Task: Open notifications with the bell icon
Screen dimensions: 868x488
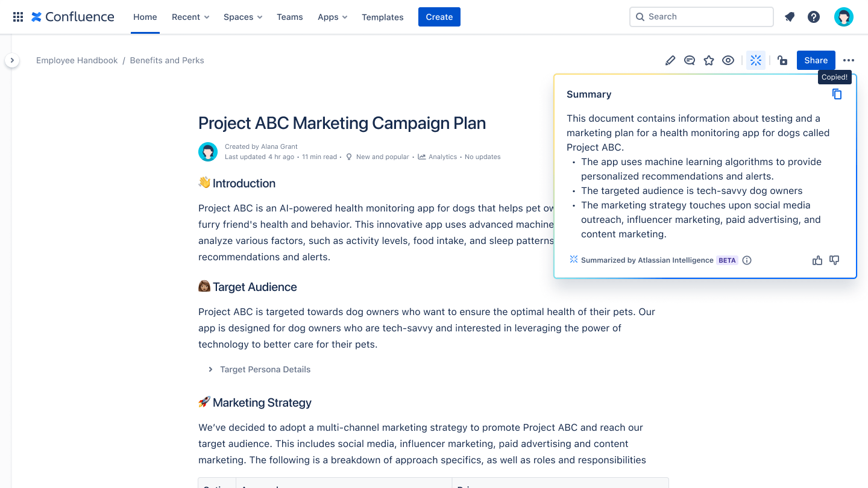Action: coord(790,17)
